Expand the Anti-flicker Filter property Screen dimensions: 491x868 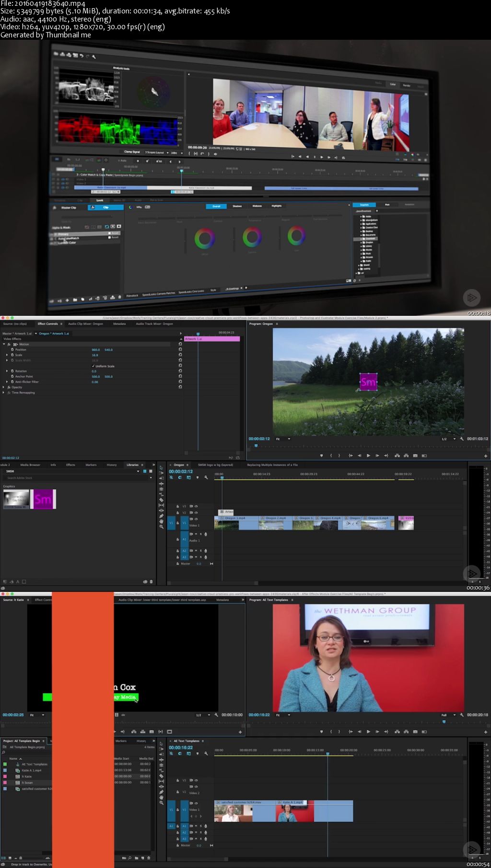(x=7, y=382)
